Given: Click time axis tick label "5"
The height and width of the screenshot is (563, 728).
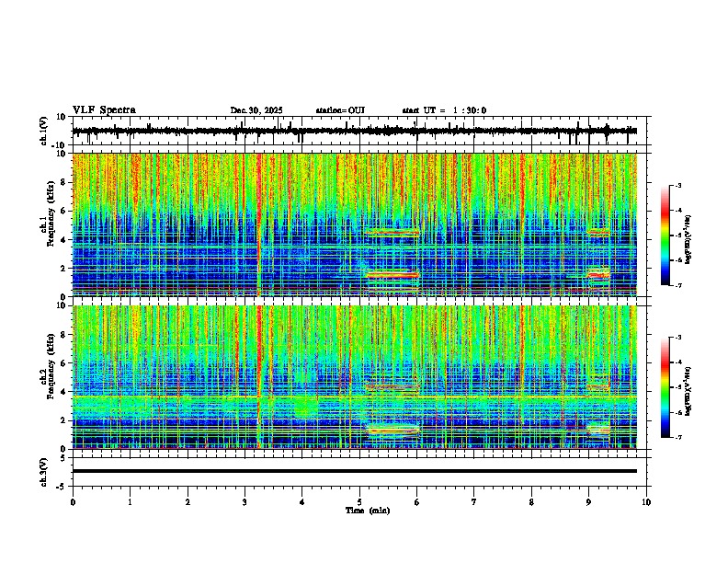Looking at the screenshot, I should point(359,502).
